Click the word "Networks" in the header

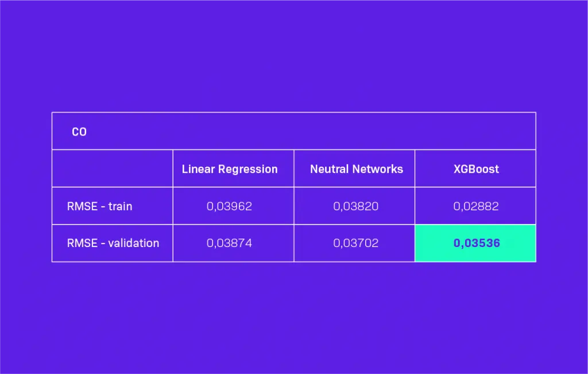[x=377, y=169]
